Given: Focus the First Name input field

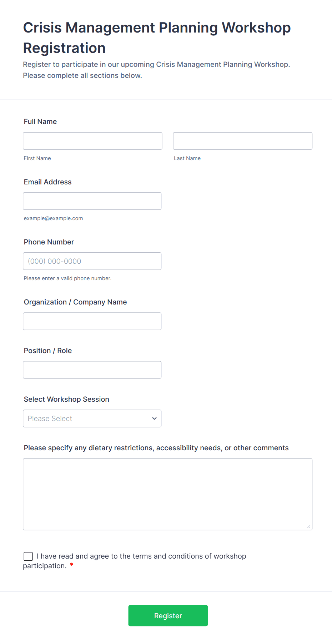Looking at the screenshot, I should pyautogui.click(x=92, y=141).
